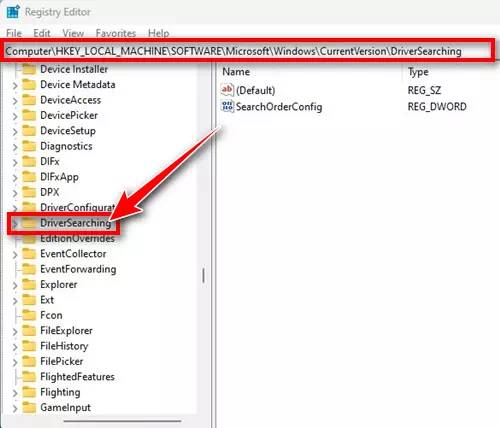500x428 pixels.
Task: Expand the Device Metadata key
Action: coord(15,85)
